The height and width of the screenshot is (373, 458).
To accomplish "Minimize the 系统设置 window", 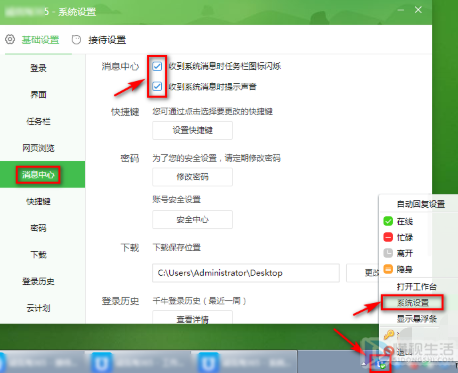I will (401, 10).
